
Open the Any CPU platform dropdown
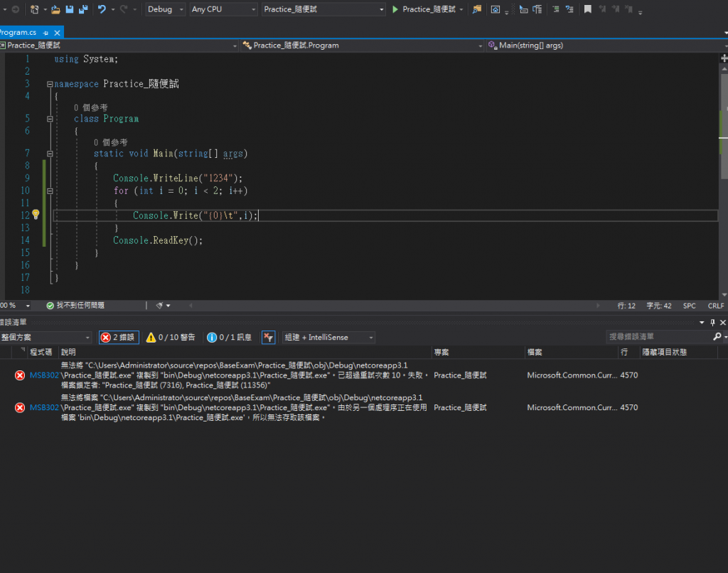pos(223,9)
